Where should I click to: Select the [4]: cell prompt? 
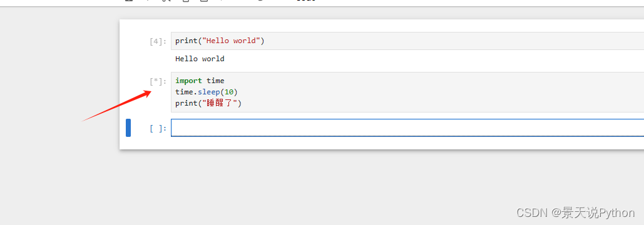click(x=158, y=41)
